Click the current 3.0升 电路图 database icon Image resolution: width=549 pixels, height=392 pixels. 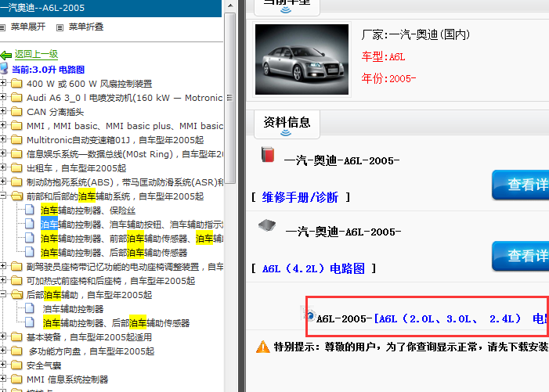[x=4, y=69]
